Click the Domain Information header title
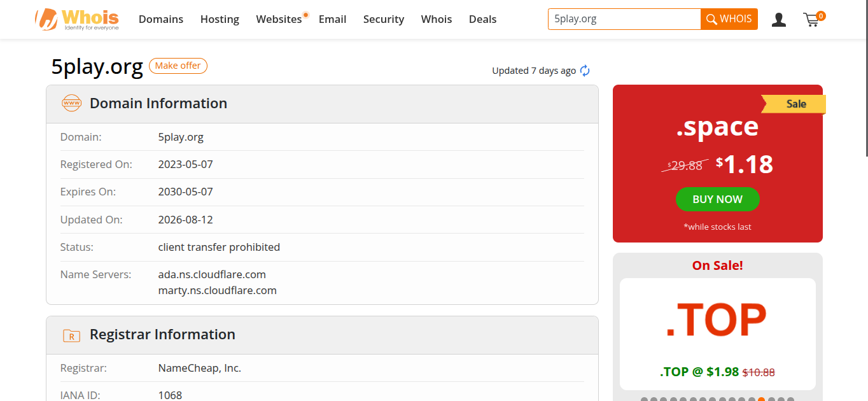This screenshot has height=401, width=868. (x=158, y=103)
